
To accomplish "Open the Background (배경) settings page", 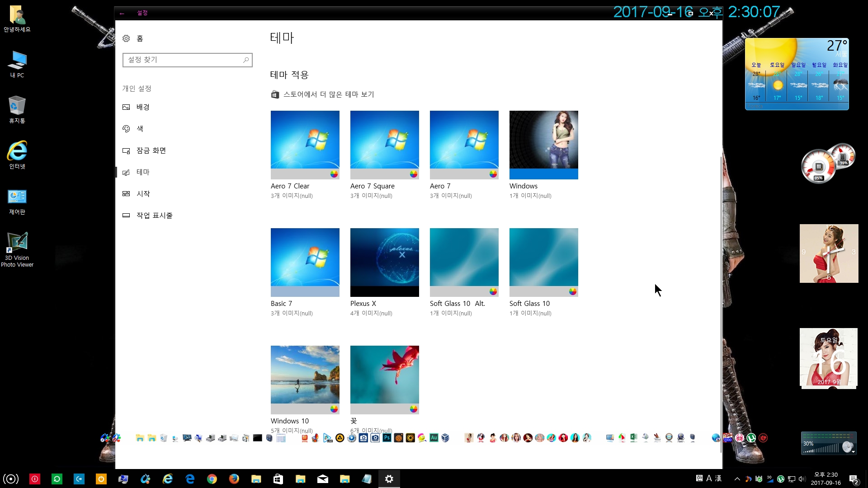I will coord(136,107).
